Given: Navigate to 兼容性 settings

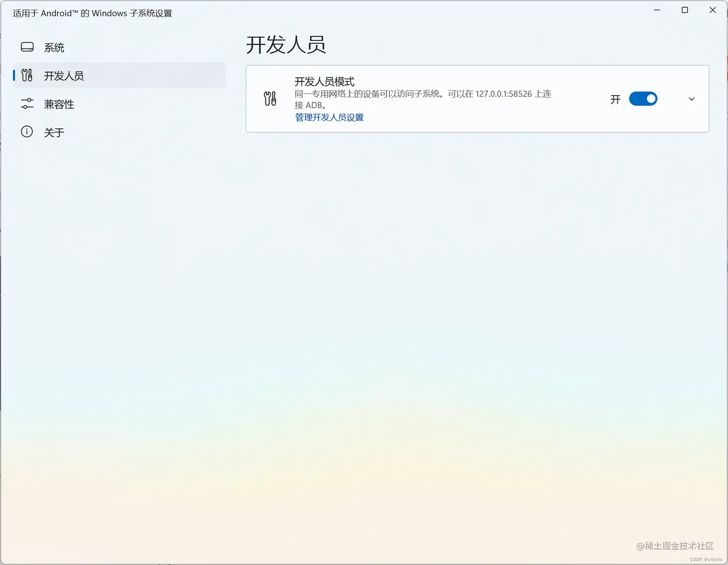Looking at the screenshot, I should (59, 104).
